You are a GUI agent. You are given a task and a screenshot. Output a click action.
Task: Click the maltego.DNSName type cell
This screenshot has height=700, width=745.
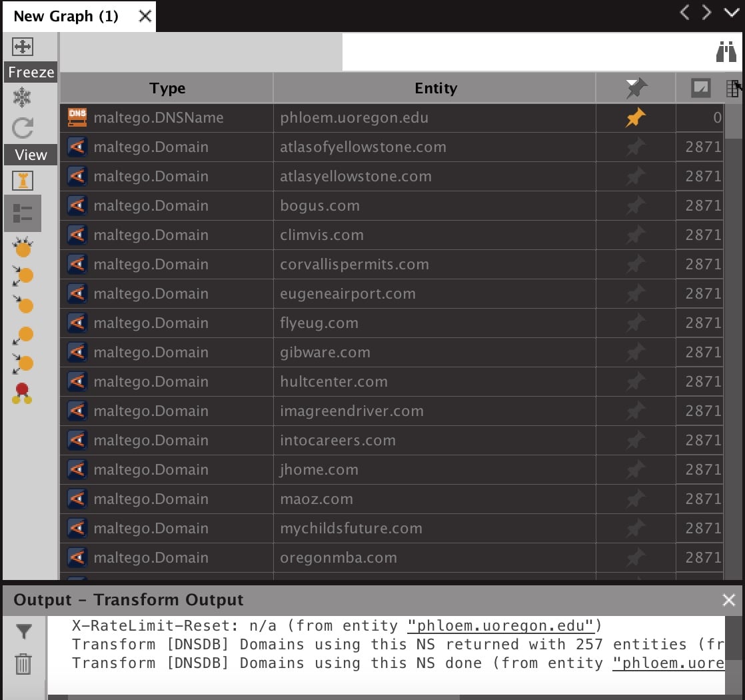(167, 117)
